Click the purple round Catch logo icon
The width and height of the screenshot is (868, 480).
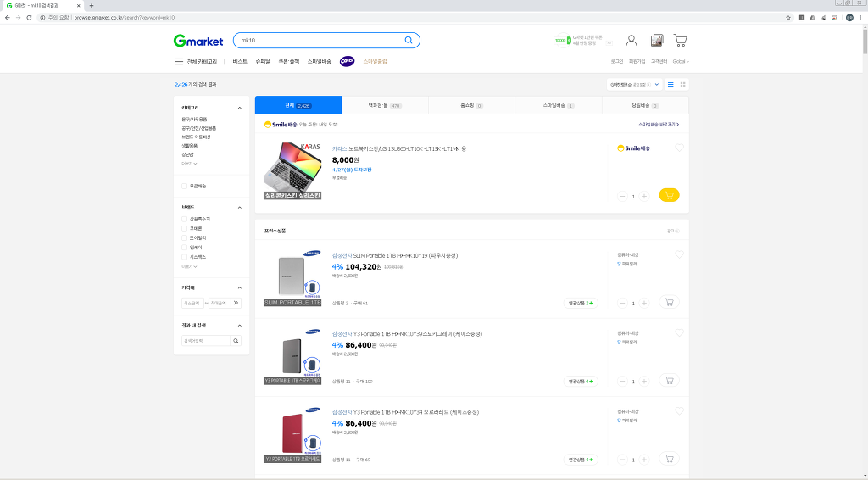coord(347,61)
